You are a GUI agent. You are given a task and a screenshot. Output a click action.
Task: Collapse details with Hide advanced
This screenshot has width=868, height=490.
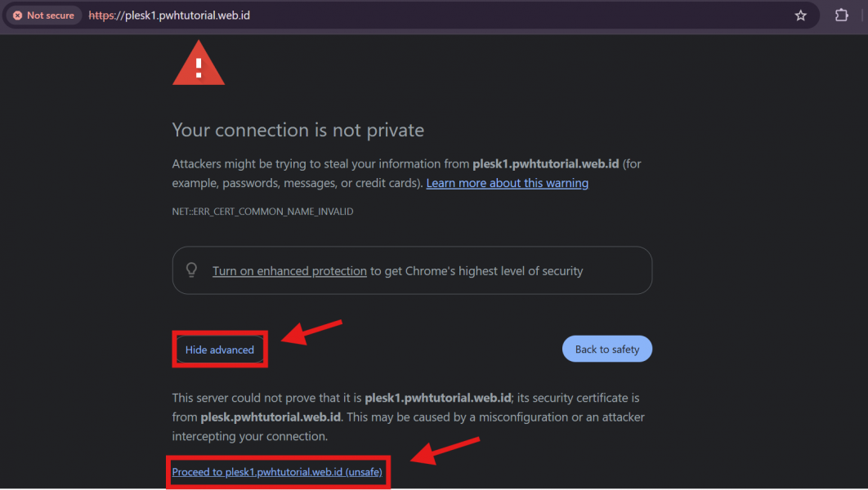220,350
